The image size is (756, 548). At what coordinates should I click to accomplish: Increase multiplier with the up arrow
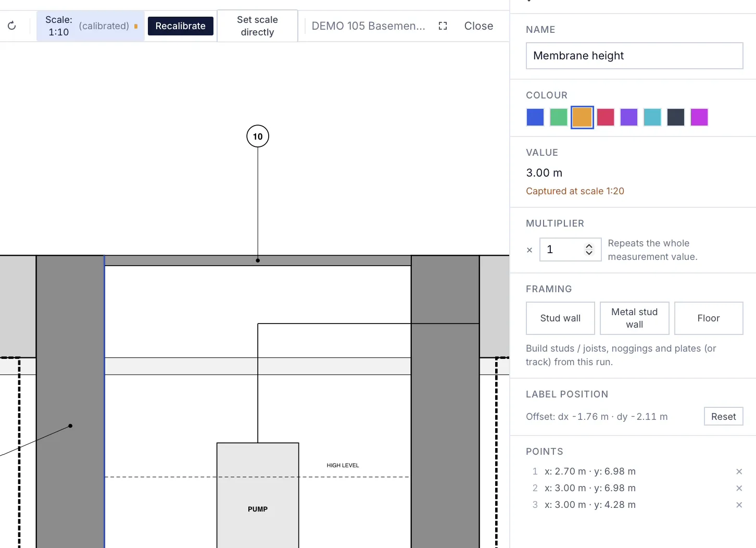coord(589,246)
